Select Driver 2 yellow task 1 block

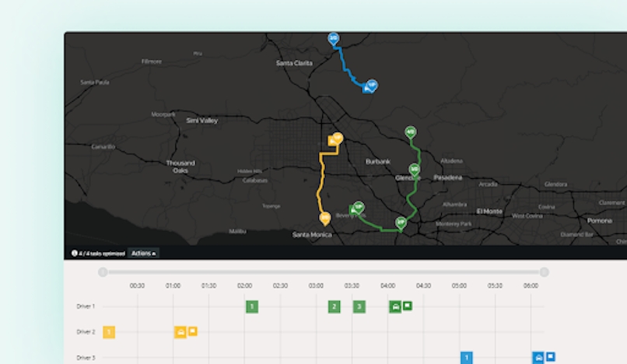(x=109, y=332)
